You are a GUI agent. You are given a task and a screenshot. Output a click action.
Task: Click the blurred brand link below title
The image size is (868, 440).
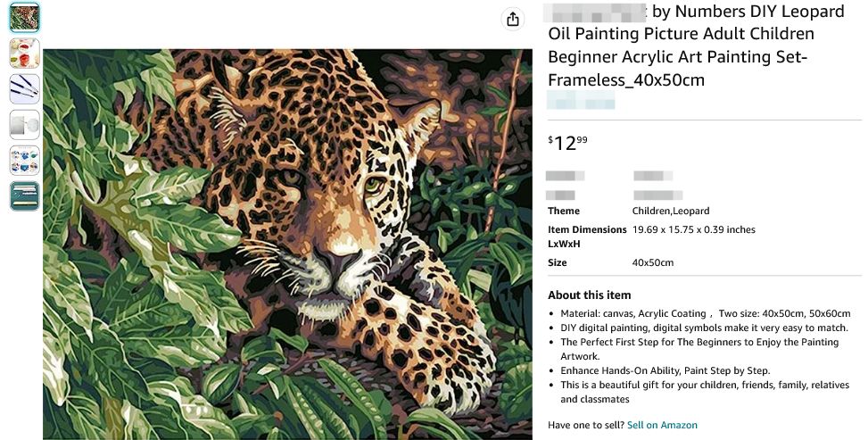pyautogui.click(x=581, y=101)
